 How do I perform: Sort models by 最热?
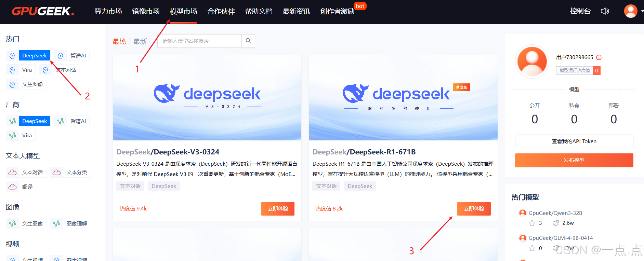[119, 41]
